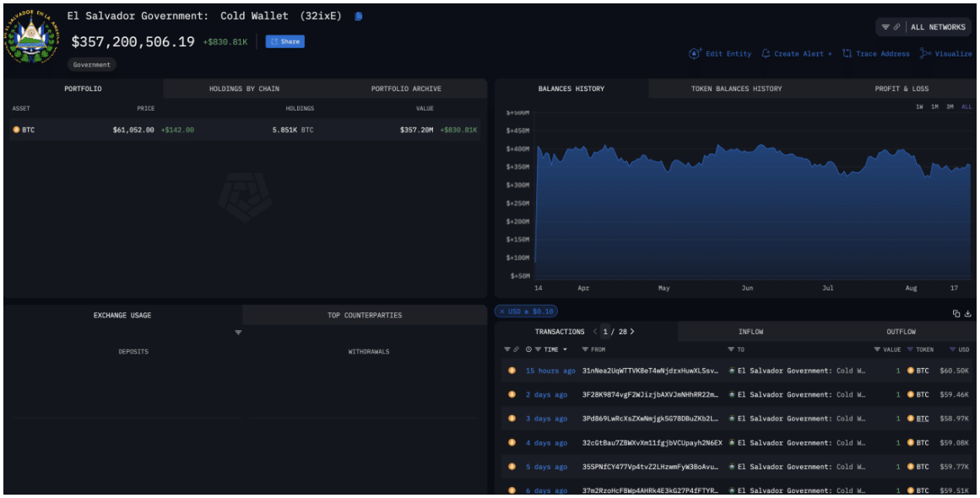Switch to TRANSACTIONS tab
The width and height of the screenshot is (980, 498).
click(560, 332)
